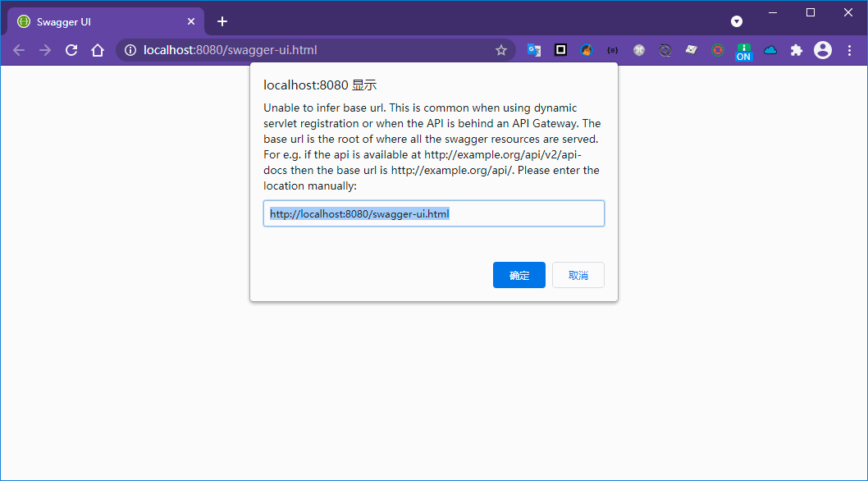Click the gray command-symbol extension icon
The height and width of the screenshot is (481, 868).
tap(639, 50)
